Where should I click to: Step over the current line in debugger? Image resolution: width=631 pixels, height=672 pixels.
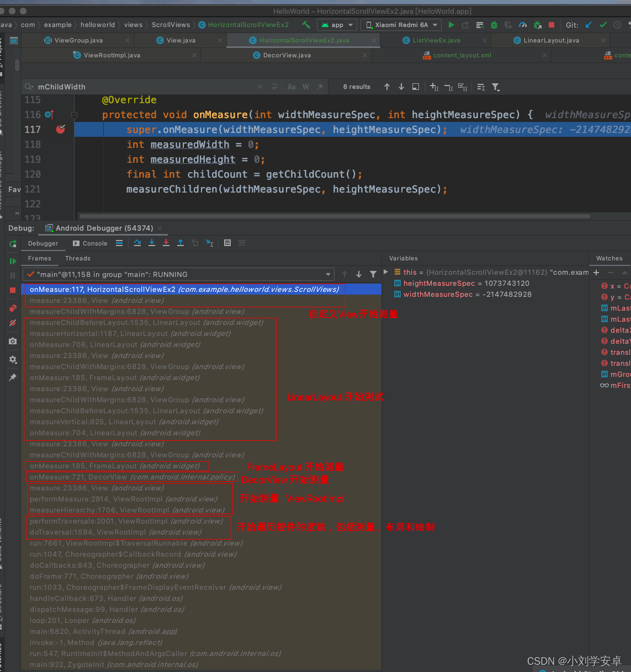click(137, 243)
